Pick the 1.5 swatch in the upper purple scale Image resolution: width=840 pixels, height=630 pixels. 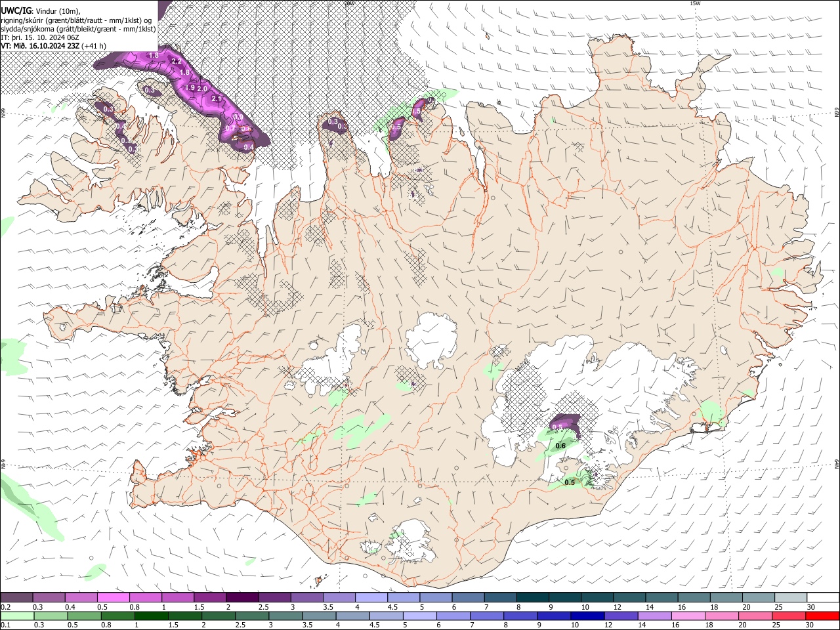(210, 597)
